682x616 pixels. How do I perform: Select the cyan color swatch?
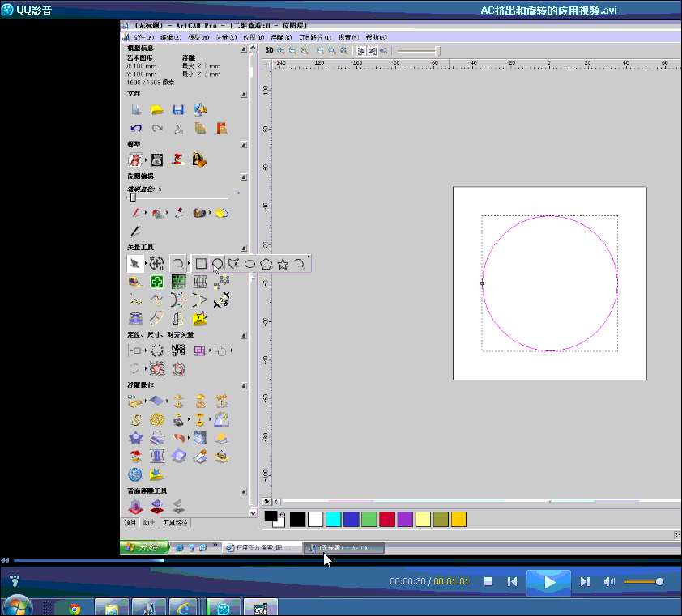coord(333,518)
